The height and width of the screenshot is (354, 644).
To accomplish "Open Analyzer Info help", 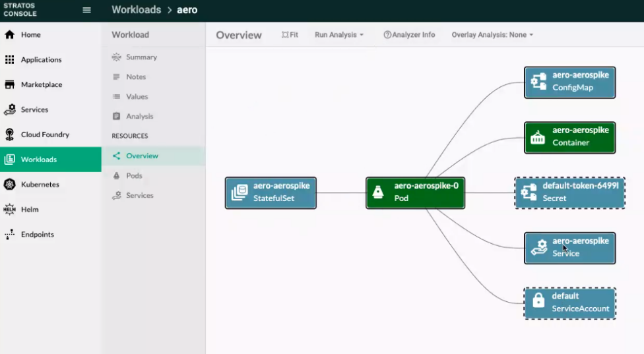I will 409,35.
